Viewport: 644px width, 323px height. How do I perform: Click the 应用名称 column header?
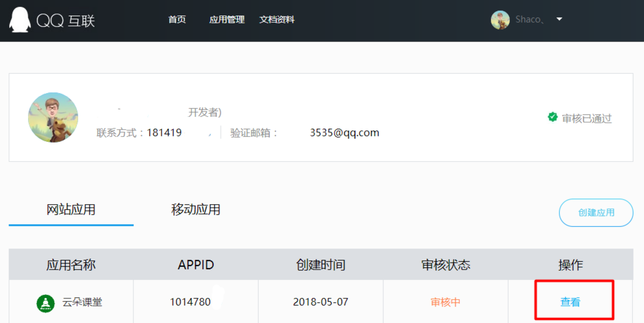(71, 265)
